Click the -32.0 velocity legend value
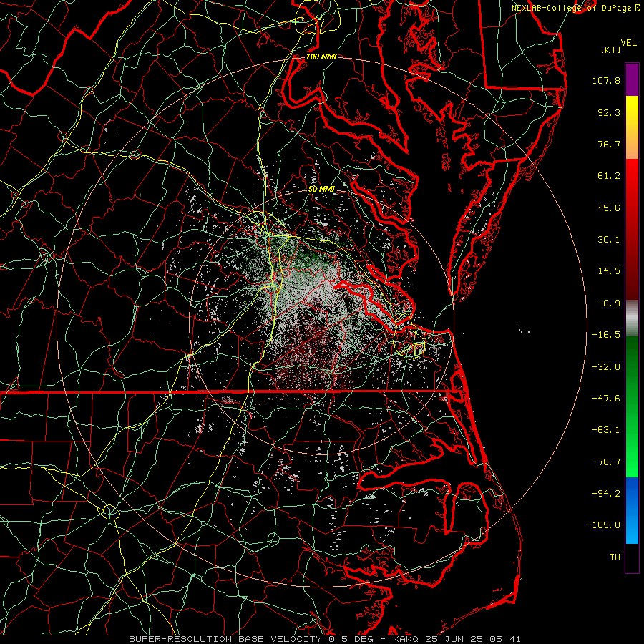Image resolution: width=644 pixels, height=644 pixels. (606, 367)
